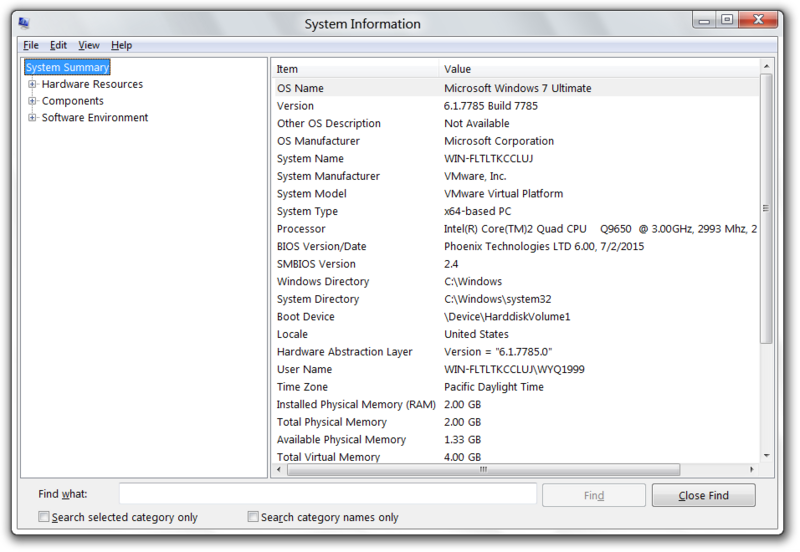Open the Help menu
This screenshot has width=800, height=552.
[121, 45]
